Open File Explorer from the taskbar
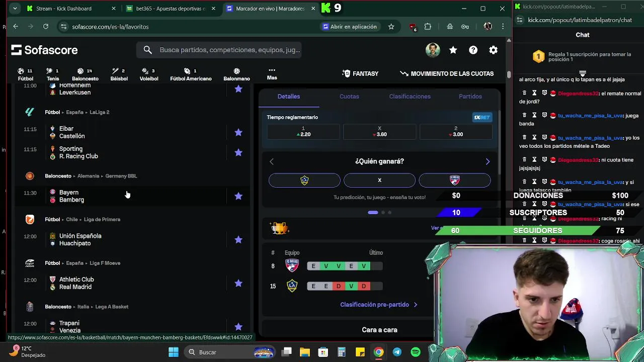This screenshot has height=362, width=644. click(x=304, y=352)
